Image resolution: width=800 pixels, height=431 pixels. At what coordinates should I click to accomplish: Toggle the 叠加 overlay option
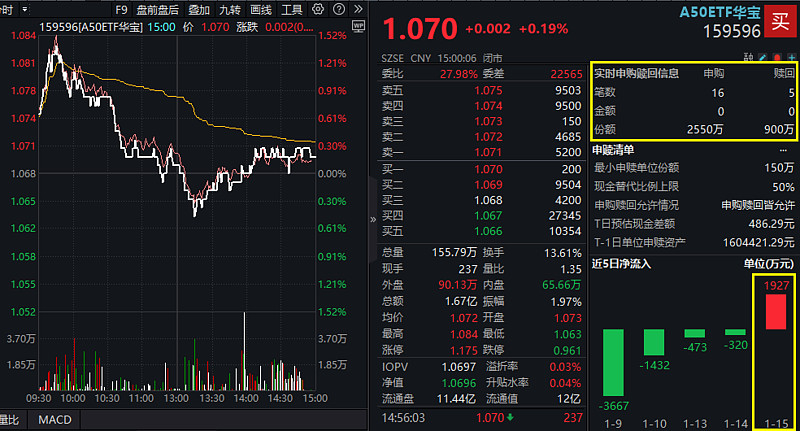[x=198, y=9]
